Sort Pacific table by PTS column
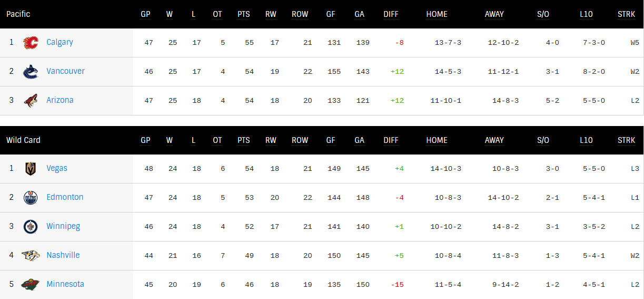The width and height of the screenshot is (644, 299). point(243,14)
